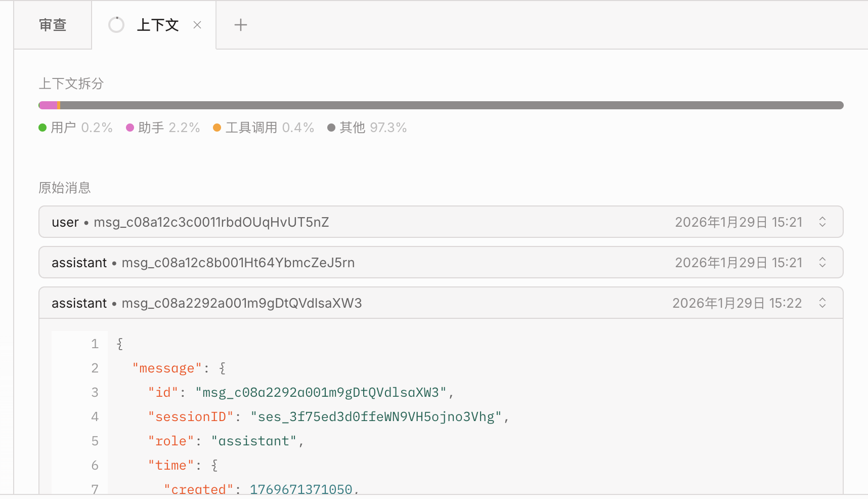Click the gray 其他 portion of the context bar
The width and height of the screenshot is (868, 499).
(x=450, y=105)
